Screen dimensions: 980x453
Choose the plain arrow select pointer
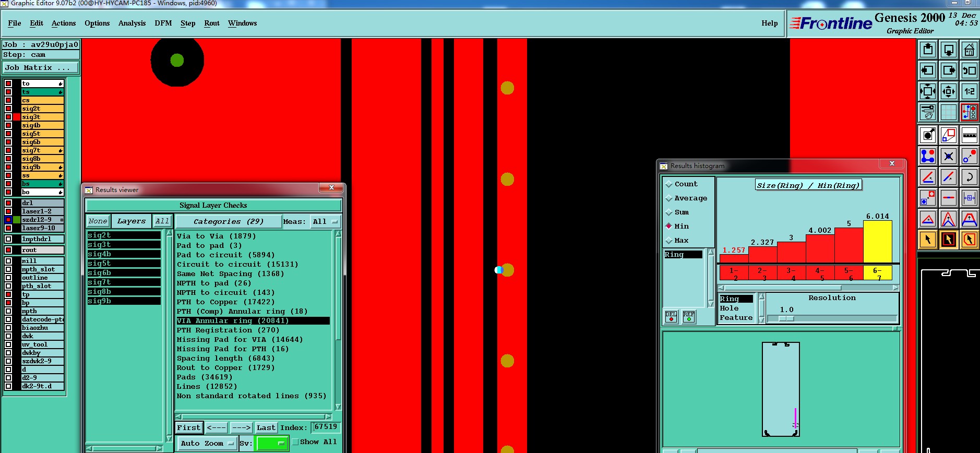tap(928, 240)
